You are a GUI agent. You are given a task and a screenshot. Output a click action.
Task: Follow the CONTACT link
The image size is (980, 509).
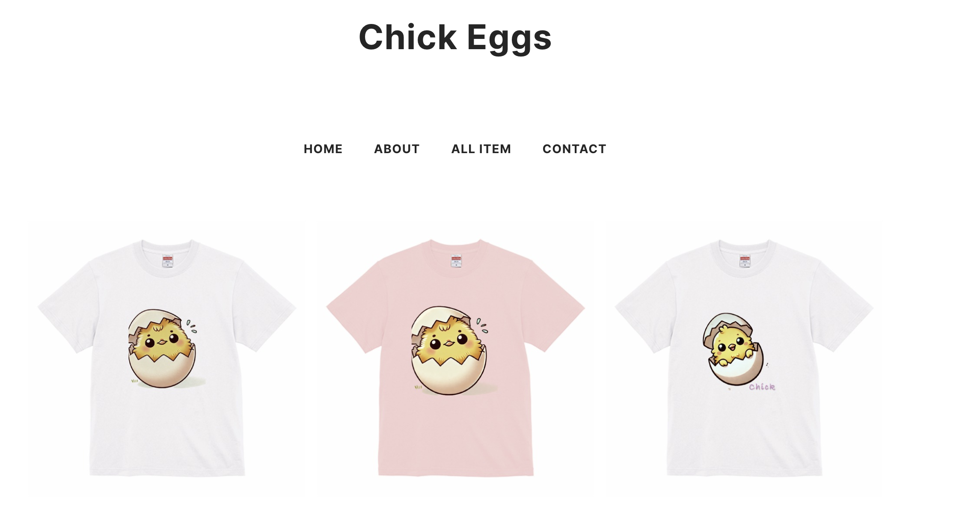pos(574,149)
